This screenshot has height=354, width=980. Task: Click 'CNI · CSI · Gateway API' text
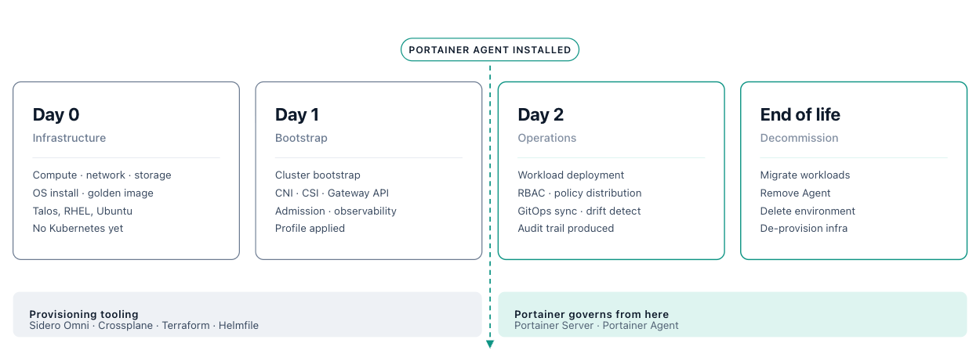[332, 193]
